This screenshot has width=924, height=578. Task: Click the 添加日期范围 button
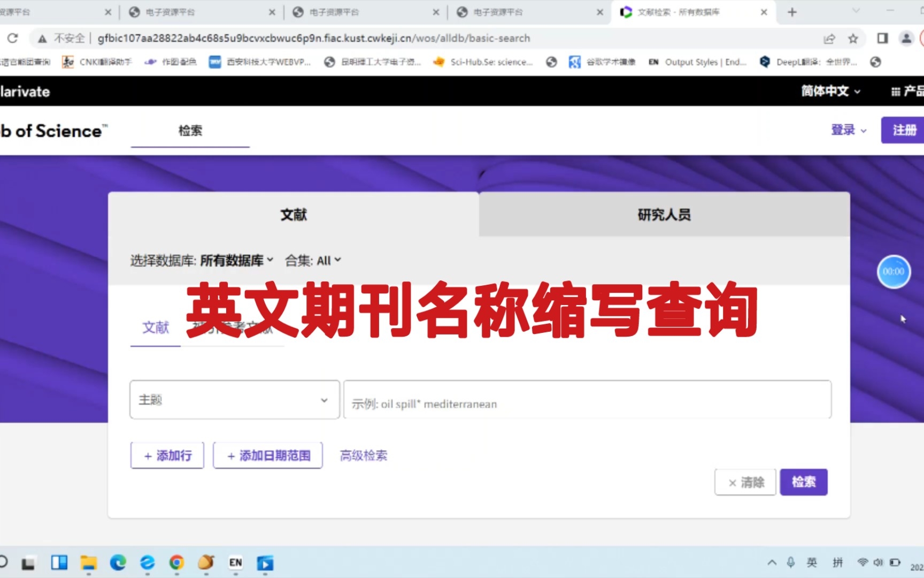(x=268, y=455)
